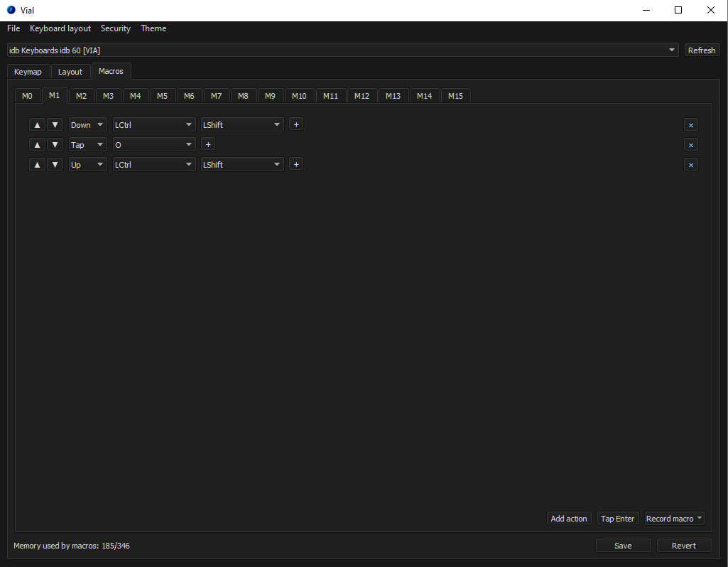
Task: Move the Up action row upward
Action: coord(37,164)
